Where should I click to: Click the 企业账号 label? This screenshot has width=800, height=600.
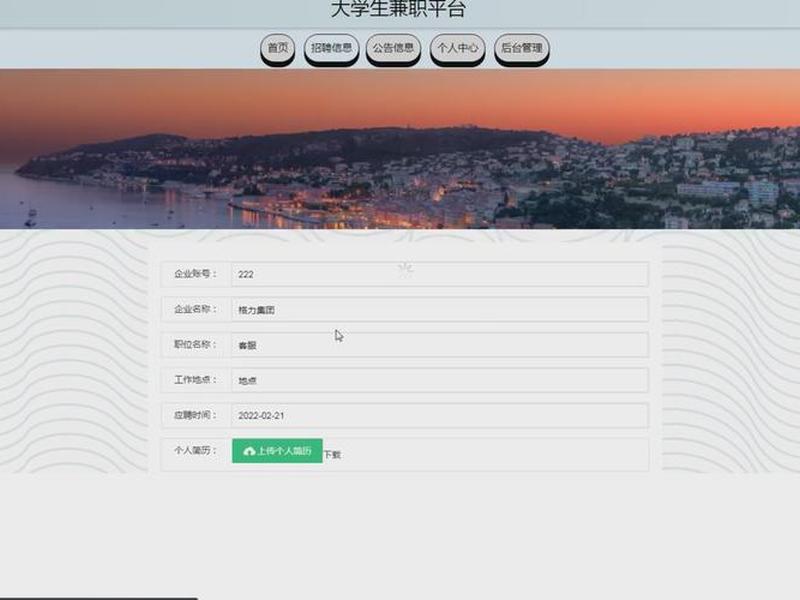point(195,274)
